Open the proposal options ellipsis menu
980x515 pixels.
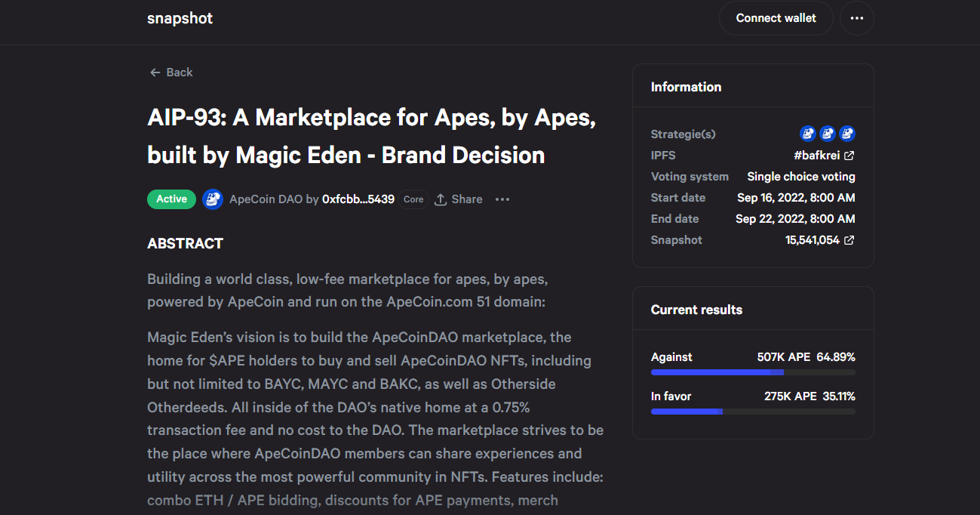[502, 199]
